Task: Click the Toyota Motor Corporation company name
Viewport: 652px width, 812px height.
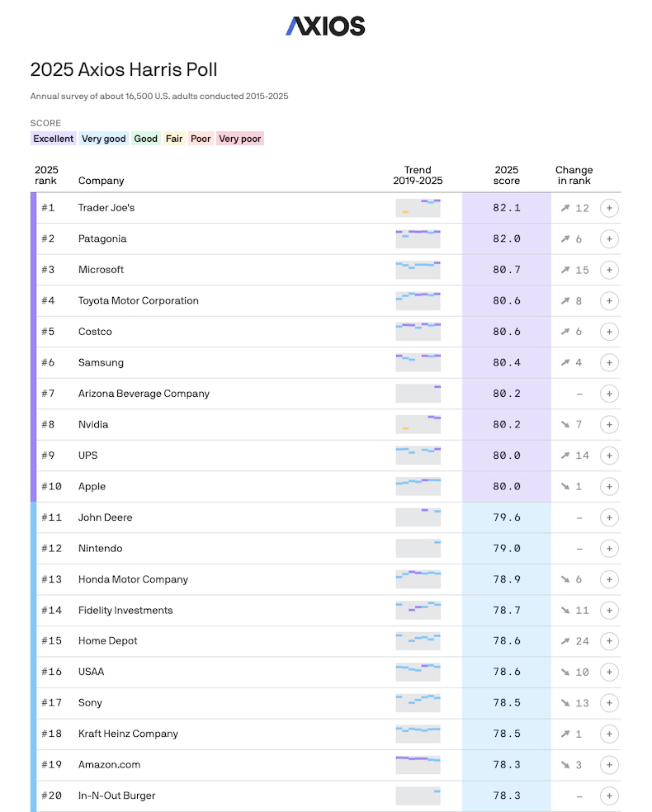Action: 138,301
